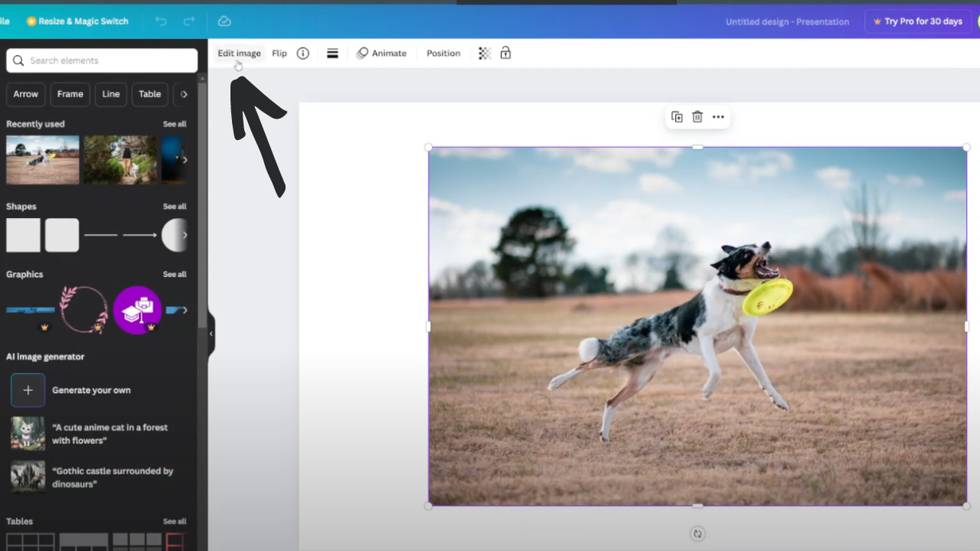Open the three-dot more options menu
Viewport: 980px width, 551px height.
pyautogui.click(x=718, y=117)
